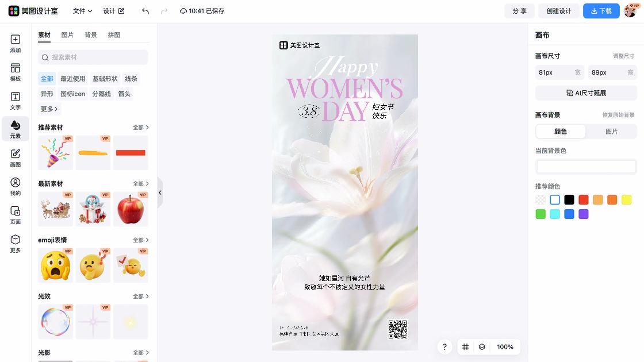644x362 pixels.
Task: Open the 画图 (Draw) sidebar tool
Action: coord(15,157)
